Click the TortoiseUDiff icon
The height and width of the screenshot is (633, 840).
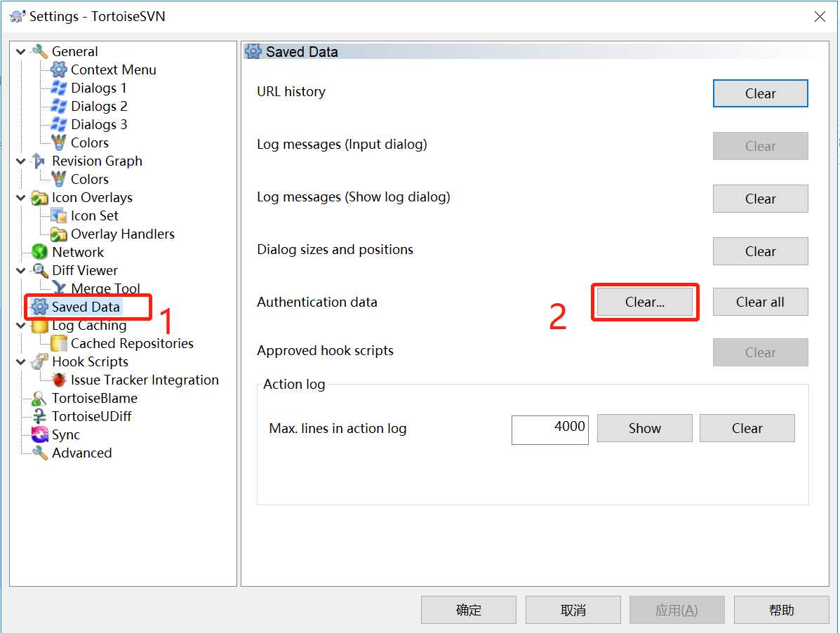39,416
